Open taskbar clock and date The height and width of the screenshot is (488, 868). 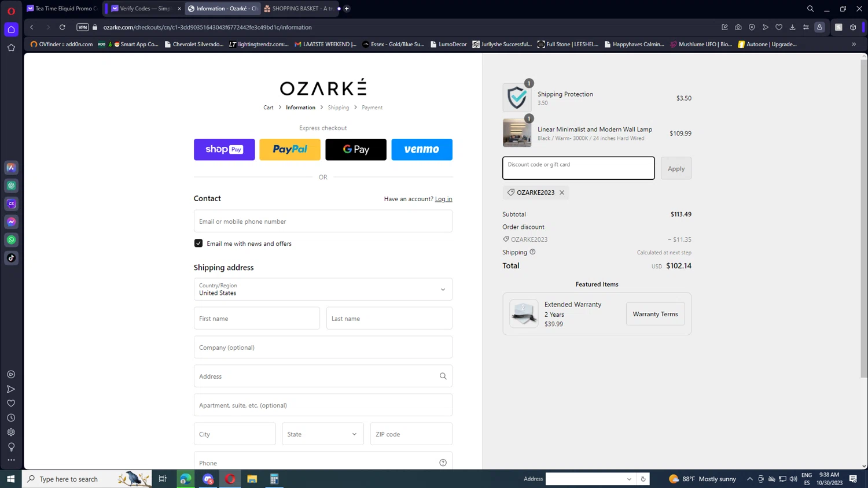829,479
